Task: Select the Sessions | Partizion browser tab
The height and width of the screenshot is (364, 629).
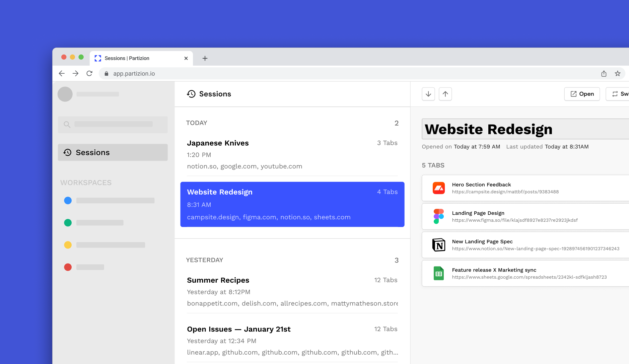Action: coord(127,58)
